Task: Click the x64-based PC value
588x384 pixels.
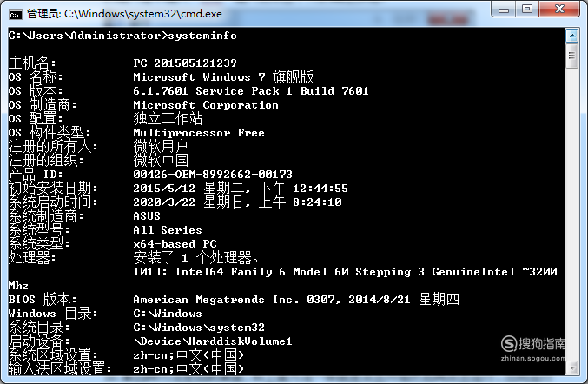Action: [x=175, y=244]
